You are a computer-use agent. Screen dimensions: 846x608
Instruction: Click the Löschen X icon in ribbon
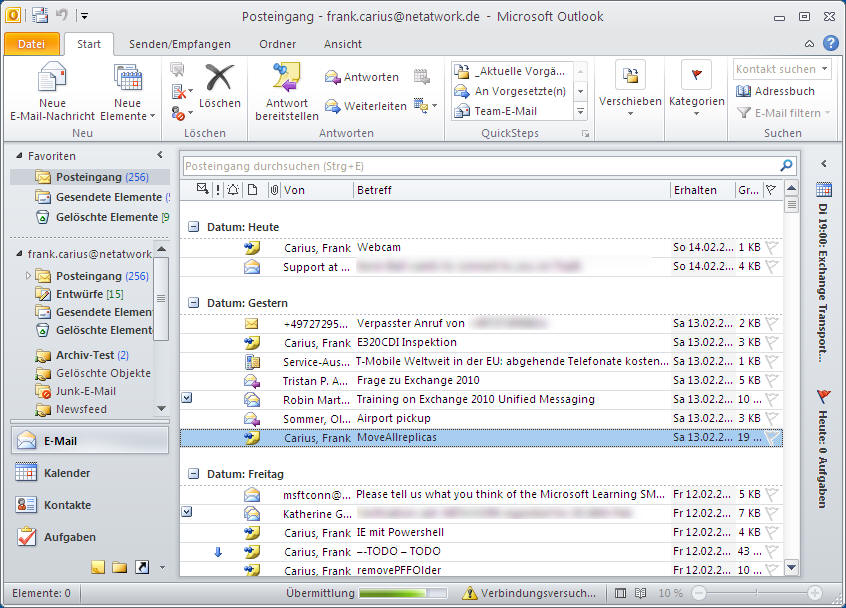click(219, 78)
